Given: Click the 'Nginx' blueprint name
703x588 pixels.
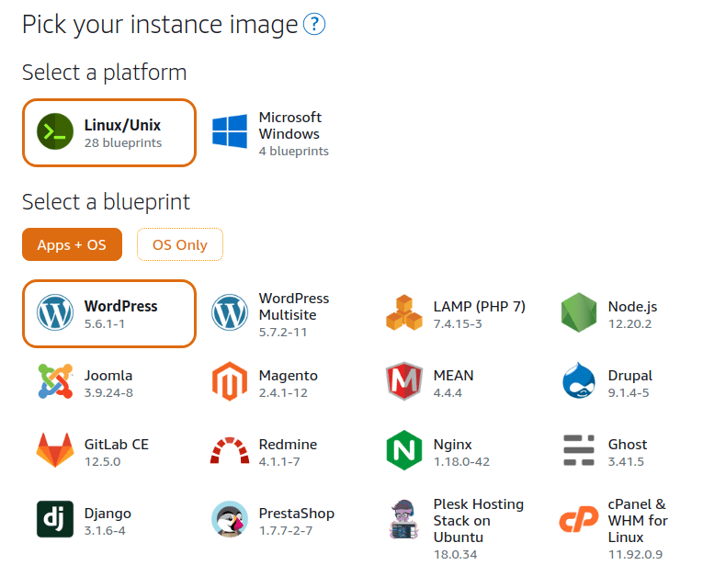Looking at the screenshot, I should coord(452,445).
